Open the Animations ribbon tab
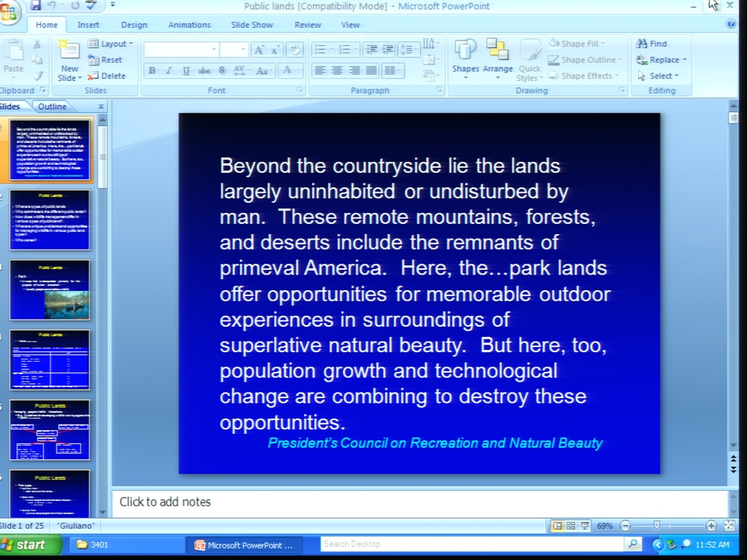Image resolution: width=747 pixels, height=560 pixels. pos(189,25)
